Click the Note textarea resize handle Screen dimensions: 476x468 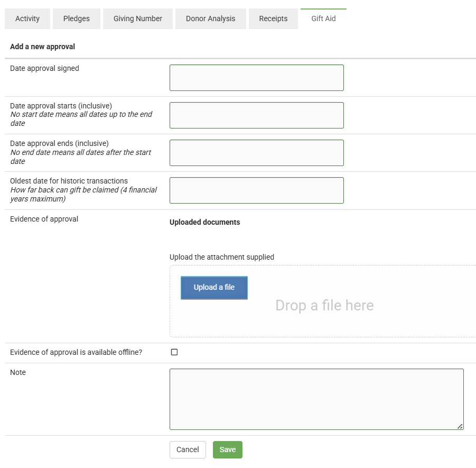point(460,426)
